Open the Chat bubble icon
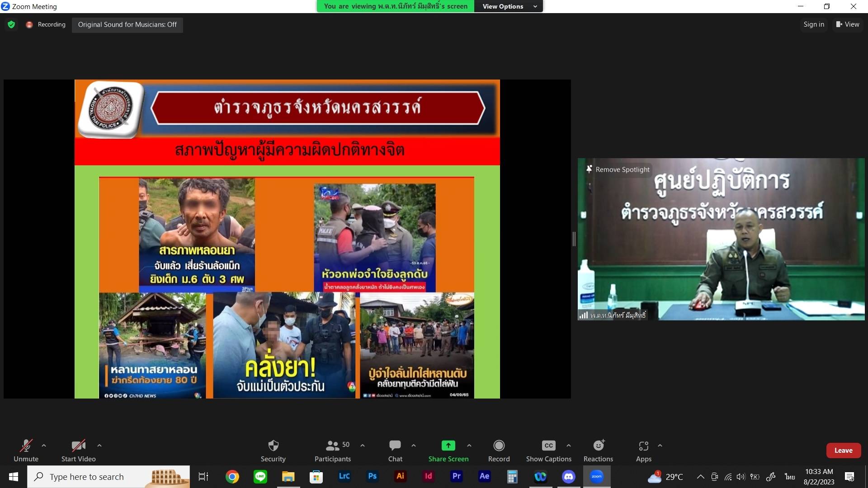Screen dimensions: 868x488 tap(395, 446)
